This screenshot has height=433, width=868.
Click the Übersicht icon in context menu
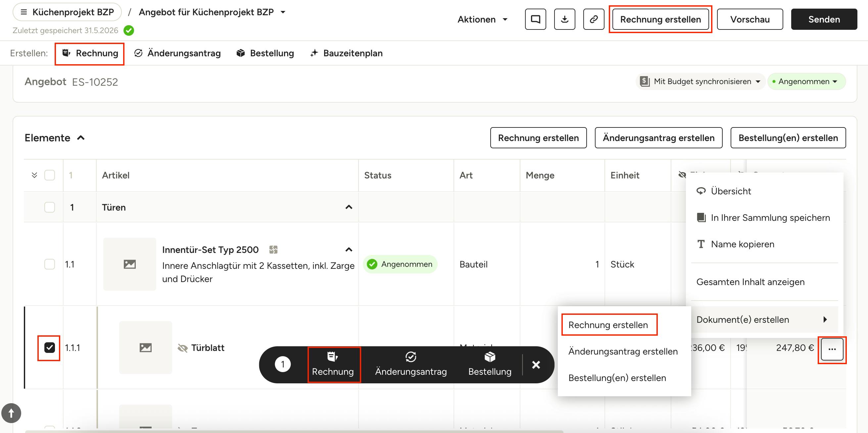(701, 191)
